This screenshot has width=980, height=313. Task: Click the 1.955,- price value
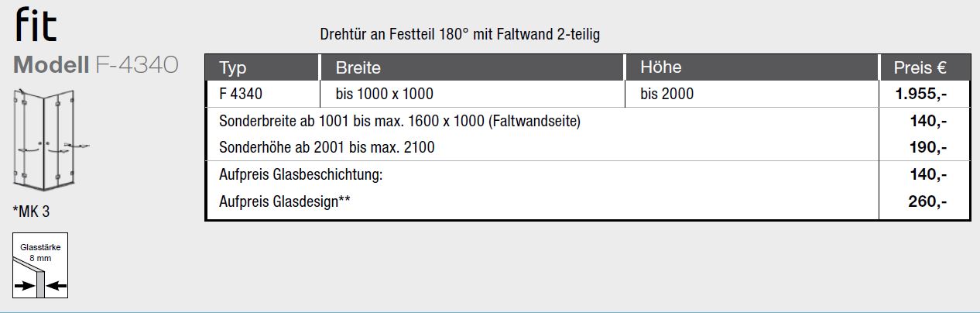922,95
